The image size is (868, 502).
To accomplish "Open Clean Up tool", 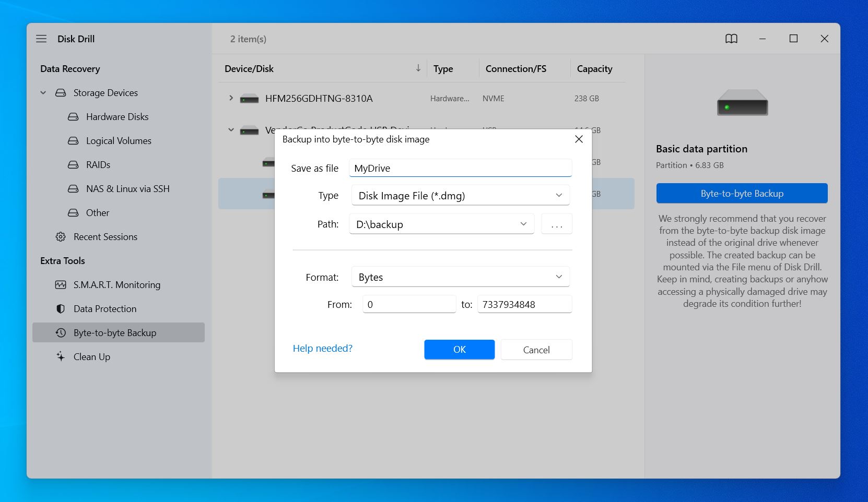I will pos(92,357).
